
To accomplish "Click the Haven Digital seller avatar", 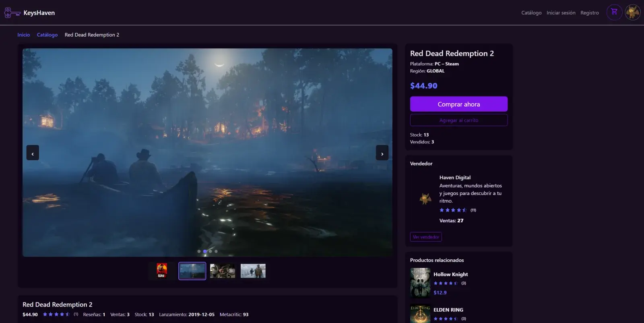I will [425, 198].
